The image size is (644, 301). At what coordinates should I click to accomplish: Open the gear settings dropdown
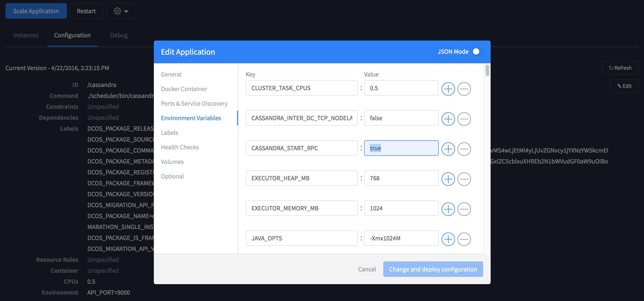121,11
